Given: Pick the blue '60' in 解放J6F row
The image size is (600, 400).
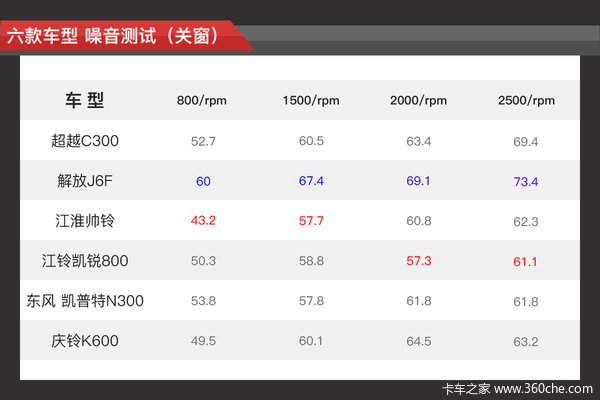Looking at the screenshot, I should [x=203, y=181].
